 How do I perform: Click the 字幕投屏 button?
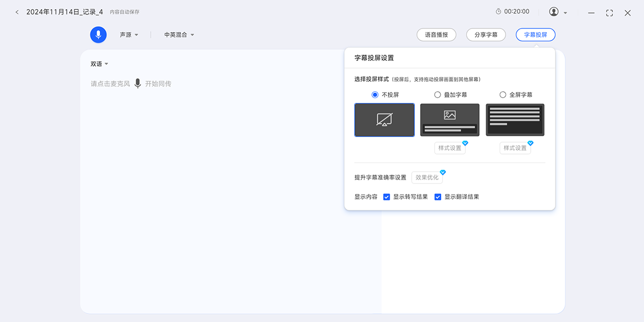coord(535,35)
